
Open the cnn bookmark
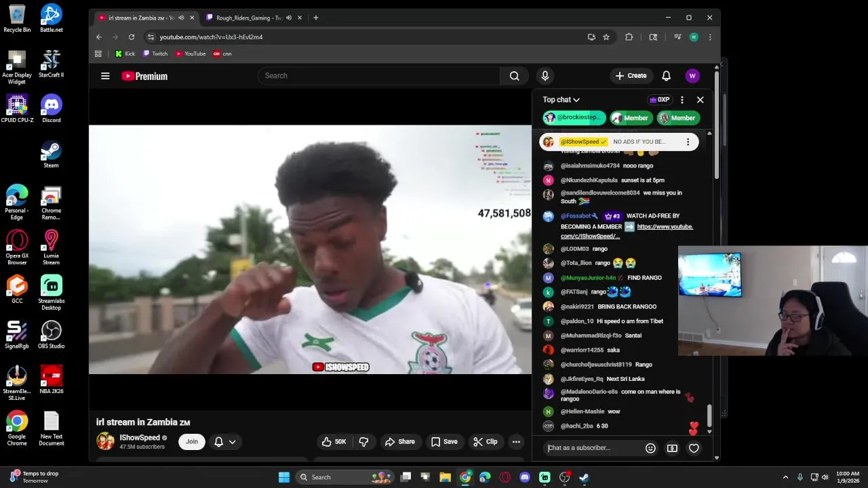pyautogui.click(x=222, y=54)
